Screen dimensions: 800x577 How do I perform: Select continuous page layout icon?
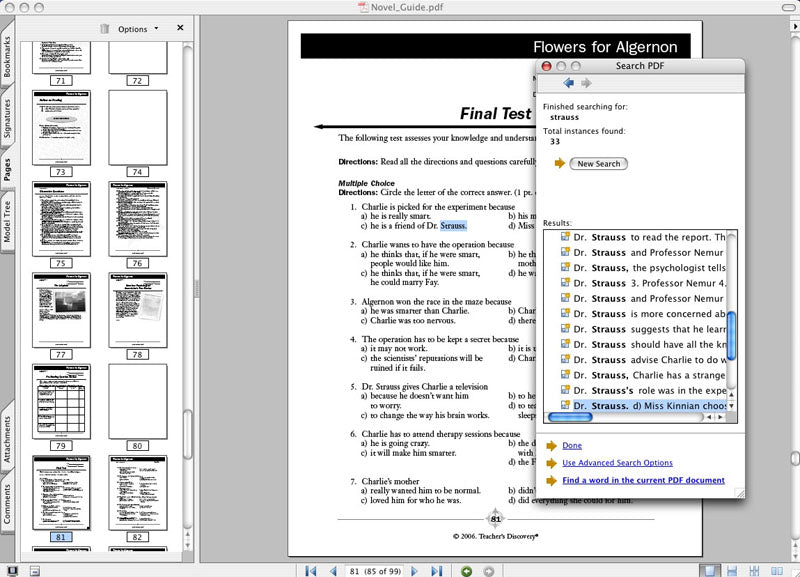pos(729,570)
